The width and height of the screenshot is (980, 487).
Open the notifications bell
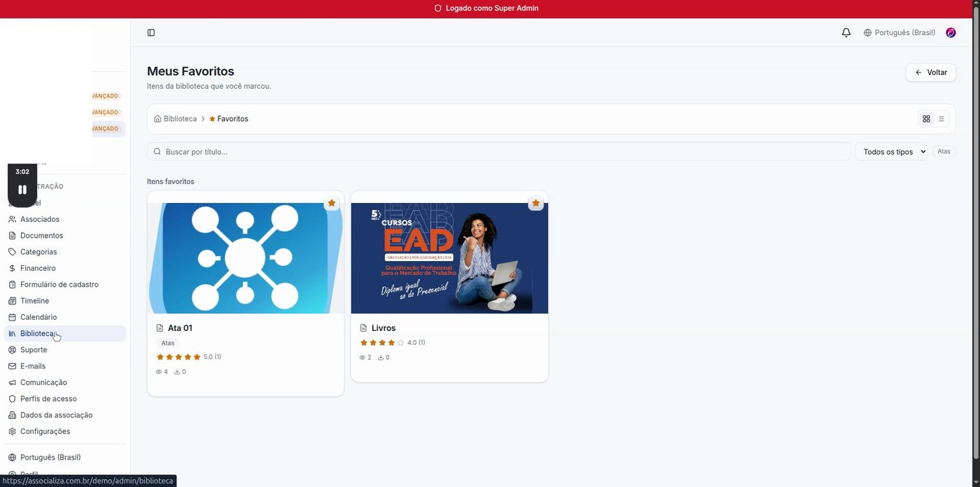pos(846,33)
